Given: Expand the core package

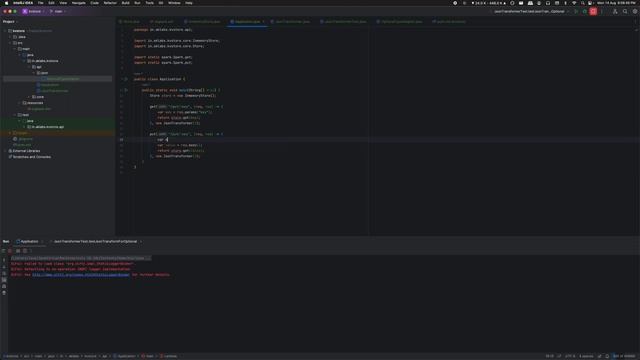Looking at the screenshot, I should tap(29, 97).
